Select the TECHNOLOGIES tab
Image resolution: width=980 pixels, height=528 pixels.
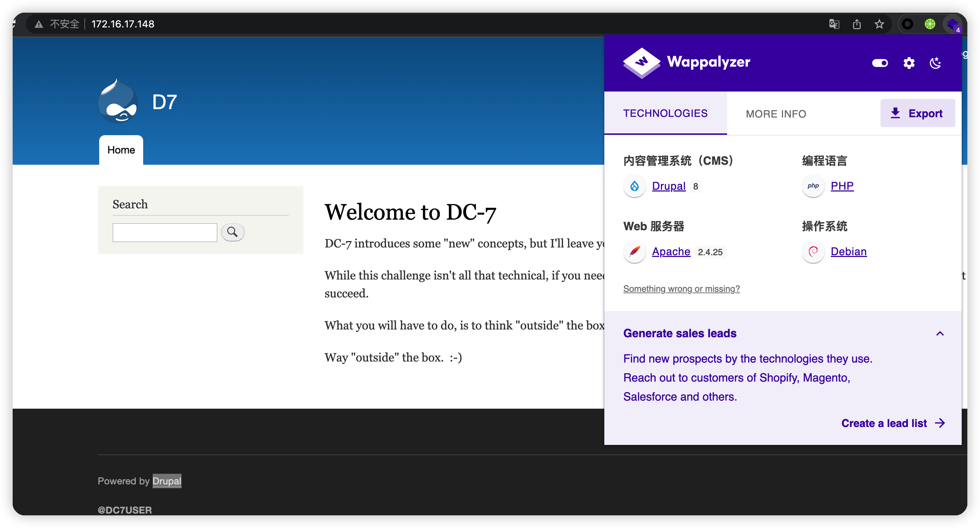[x=665, y=113]
